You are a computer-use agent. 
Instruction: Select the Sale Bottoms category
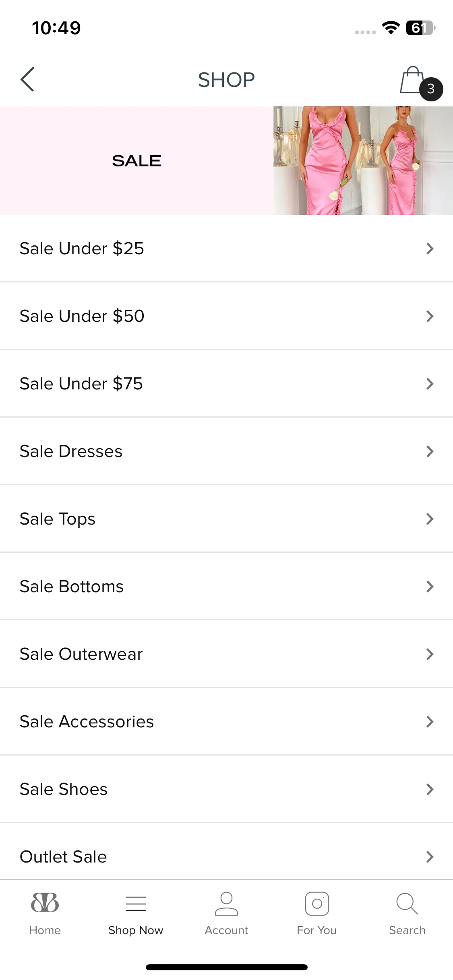click(226, 587)
